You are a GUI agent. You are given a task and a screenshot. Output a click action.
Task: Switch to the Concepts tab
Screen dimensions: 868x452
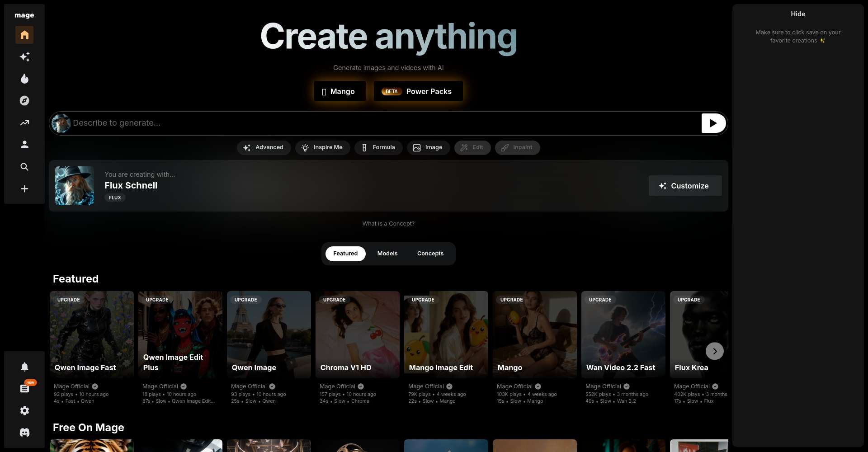click(x=430, y=254)
